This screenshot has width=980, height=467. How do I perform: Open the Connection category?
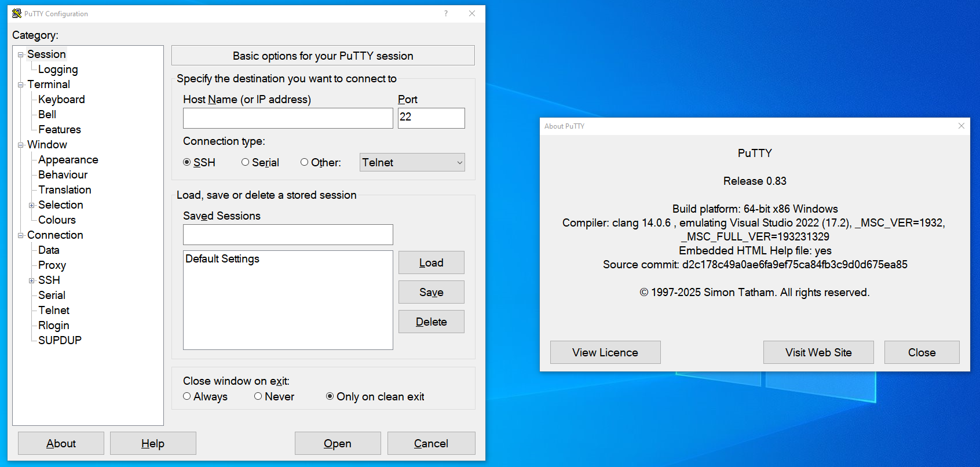55,235
